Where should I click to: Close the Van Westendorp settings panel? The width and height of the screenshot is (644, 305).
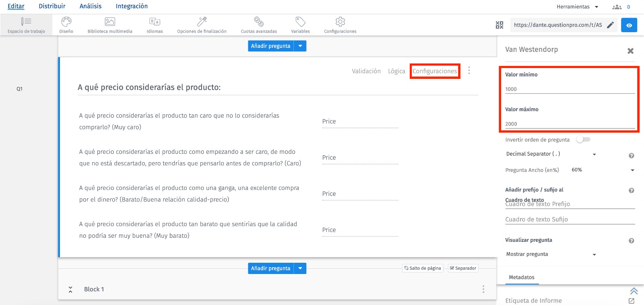631,51
